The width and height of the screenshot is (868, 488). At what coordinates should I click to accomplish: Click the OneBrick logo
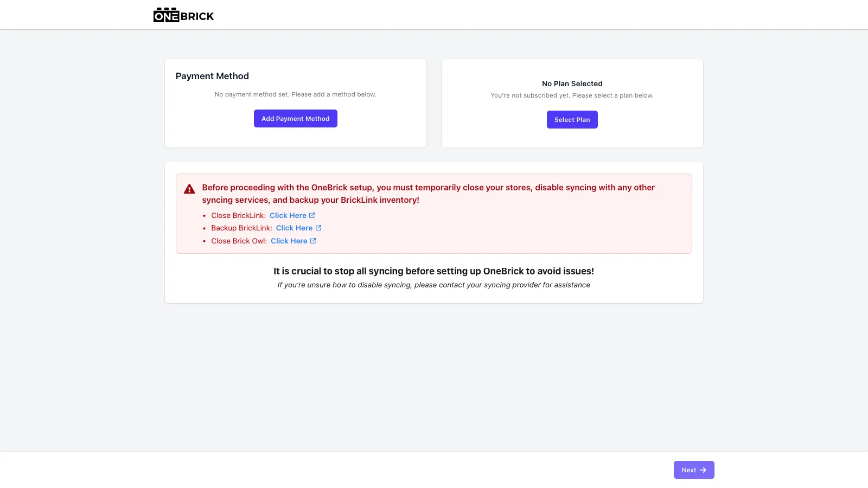pos(183,15)
